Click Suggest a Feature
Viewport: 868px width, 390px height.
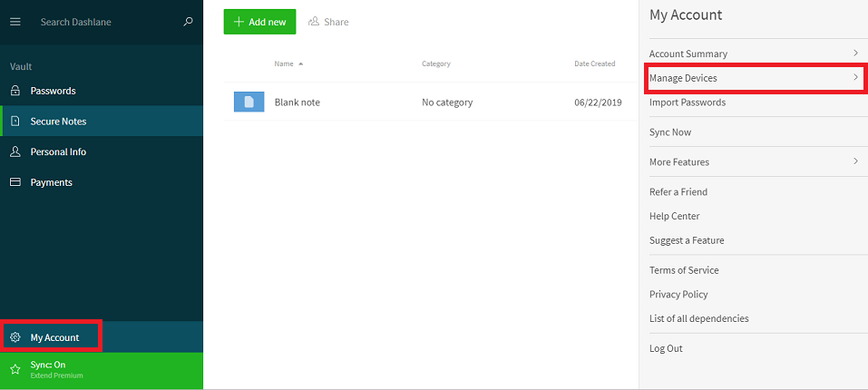687,240
